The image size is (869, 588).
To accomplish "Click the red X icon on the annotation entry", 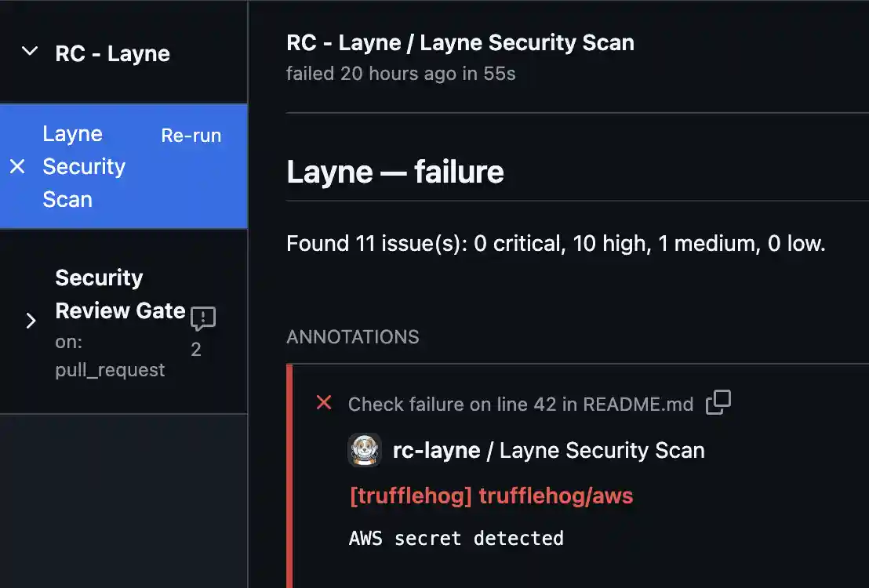I will (x=323, y=403).
